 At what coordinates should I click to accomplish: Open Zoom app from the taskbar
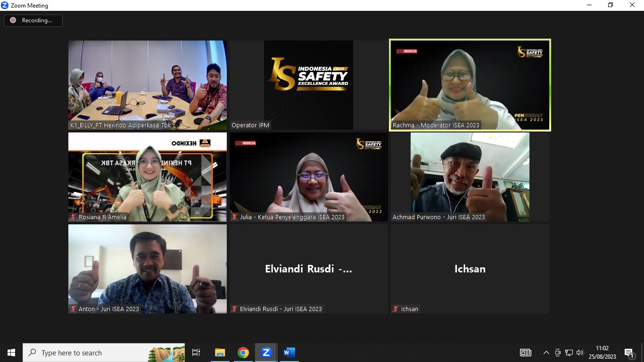coord(266,353)
